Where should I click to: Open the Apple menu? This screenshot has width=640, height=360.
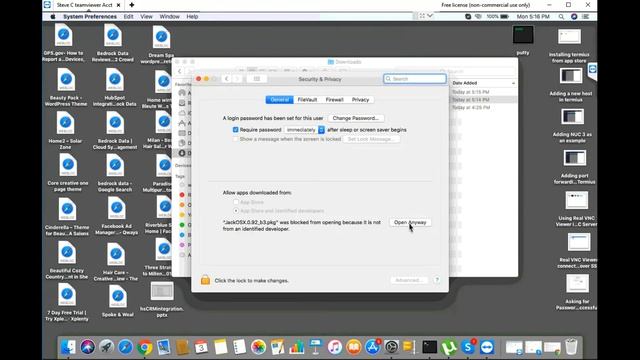pos(53,17)
